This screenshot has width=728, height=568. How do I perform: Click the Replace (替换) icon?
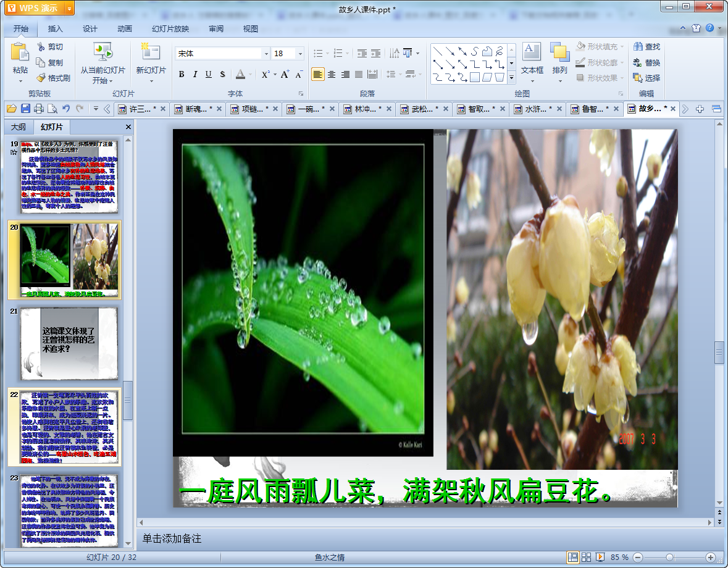pos(637,62)
